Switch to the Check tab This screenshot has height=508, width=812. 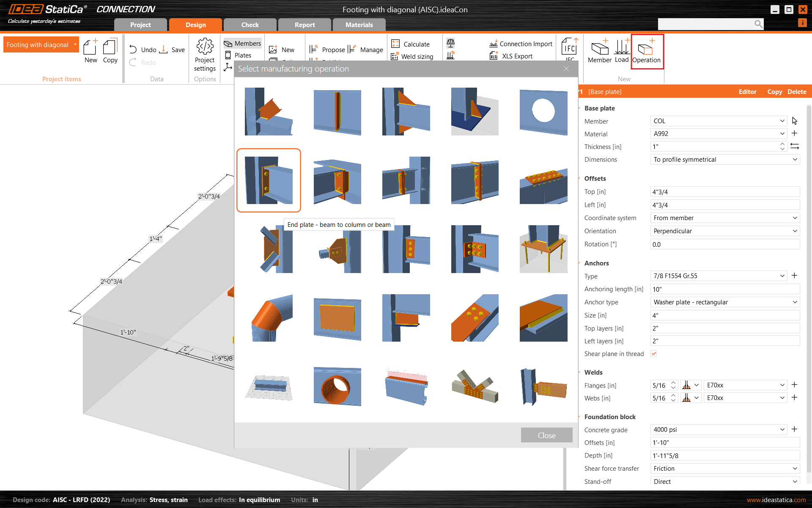pyautogui.click(x=250, y=25)
